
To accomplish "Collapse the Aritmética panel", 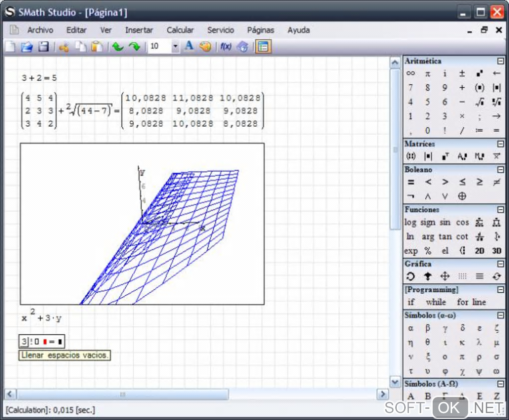I will (x=501, y=61).
